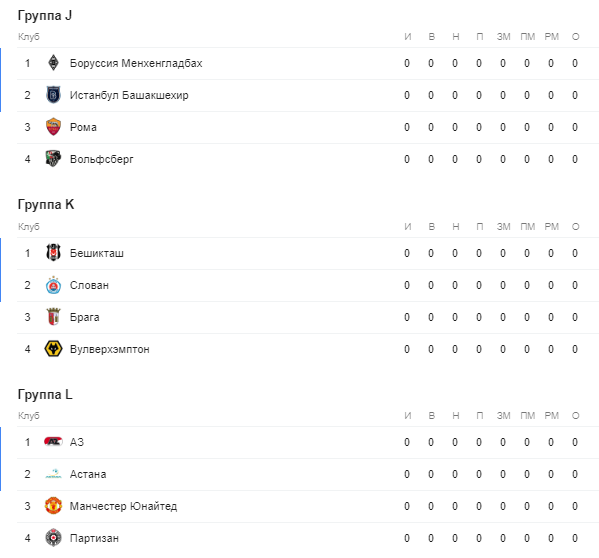Click the Partizan club crest

pos(53,538)
